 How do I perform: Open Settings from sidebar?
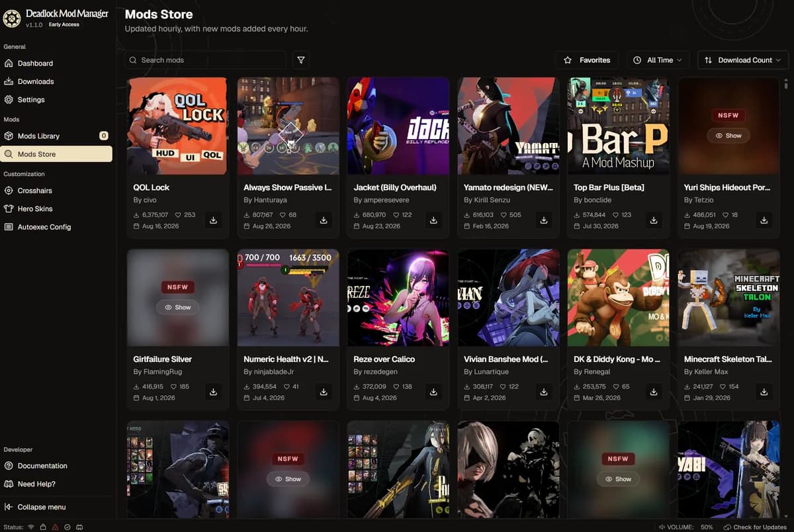[x=57, y=100]
